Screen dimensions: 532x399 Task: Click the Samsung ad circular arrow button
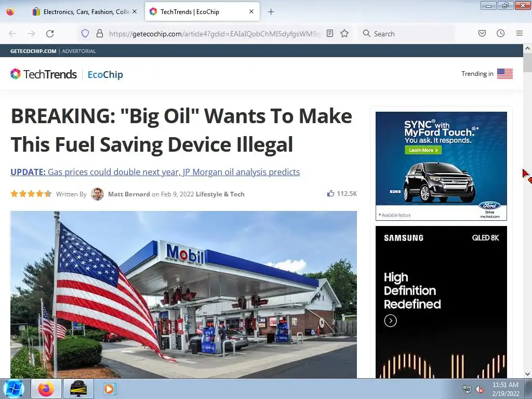(x=391, y=321)
